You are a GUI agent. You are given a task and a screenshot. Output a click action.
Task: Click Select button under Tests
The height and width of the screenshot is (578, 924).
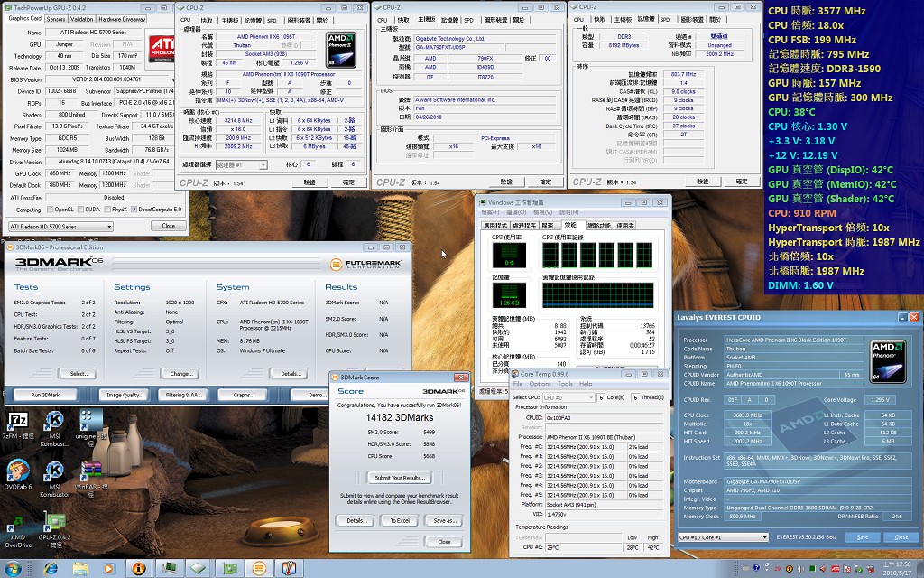pyautogui.click(x=79, y=373)
